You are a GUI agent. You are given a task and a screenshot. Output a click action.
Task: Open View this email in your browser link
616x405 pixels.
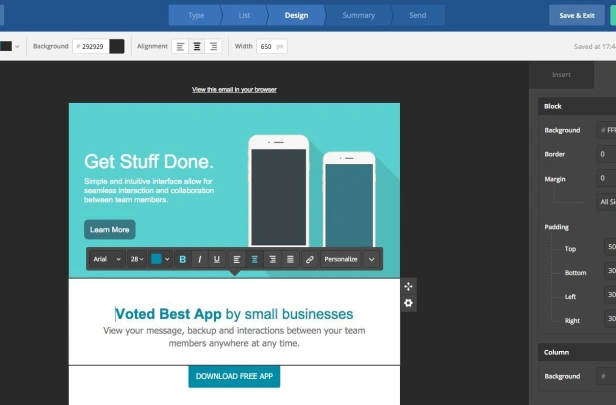point(234,90)
